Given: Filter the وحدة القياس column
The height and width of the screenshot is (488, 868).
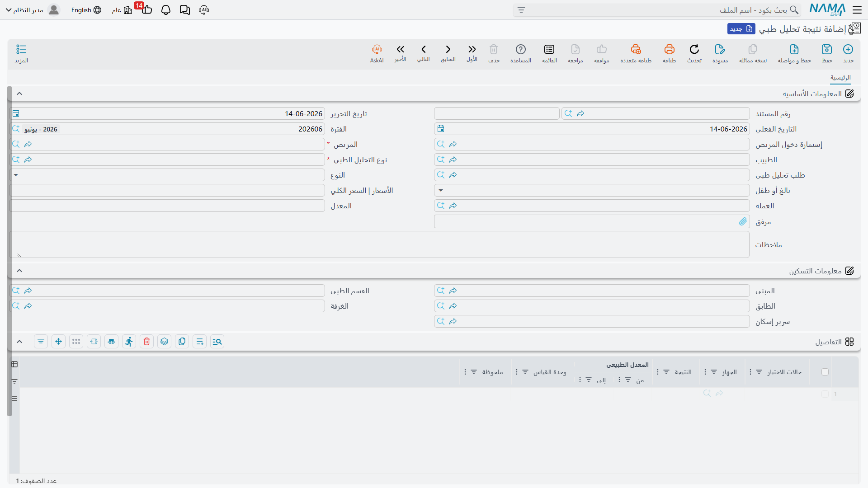Looking at the screenshot, I should pyautogui.click(x=525, y=372).
